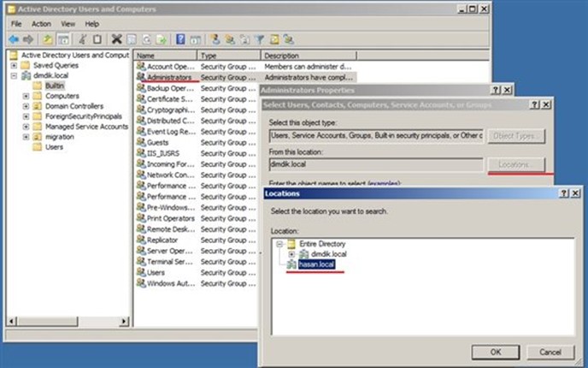
Task: Select the Builtin folder in tree
Action: point(55,86)
